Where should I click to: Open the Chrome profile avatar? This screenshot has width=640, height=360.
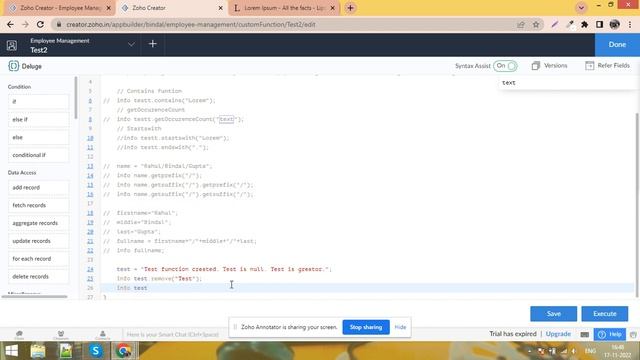[614, 24]
